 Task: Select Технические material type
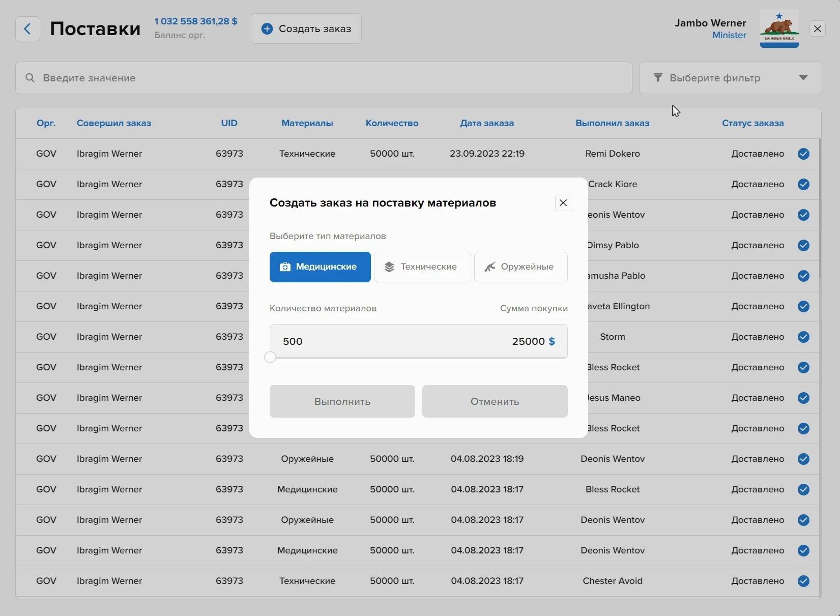(x=422, y=267)
